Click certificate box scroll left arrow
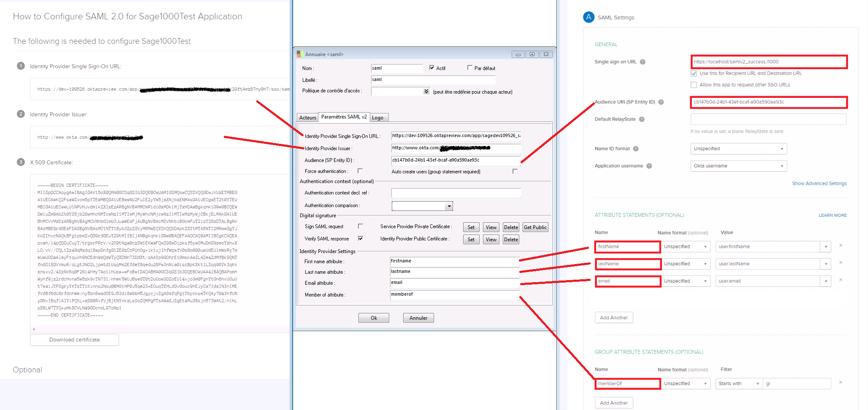The width and height of the screenshot is (868, 410). click(34, 329)
